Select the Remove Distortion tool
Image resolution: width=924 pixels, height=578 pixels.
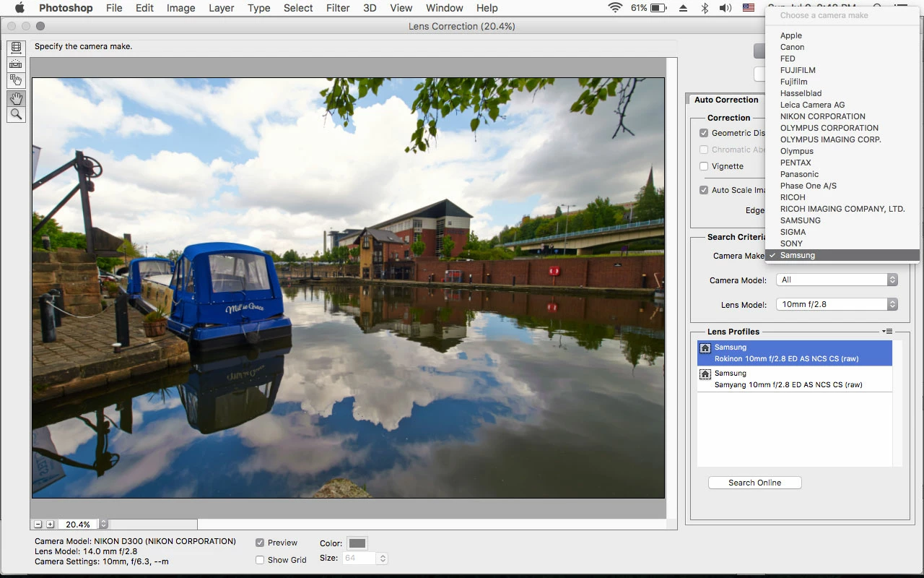point(16,48)
